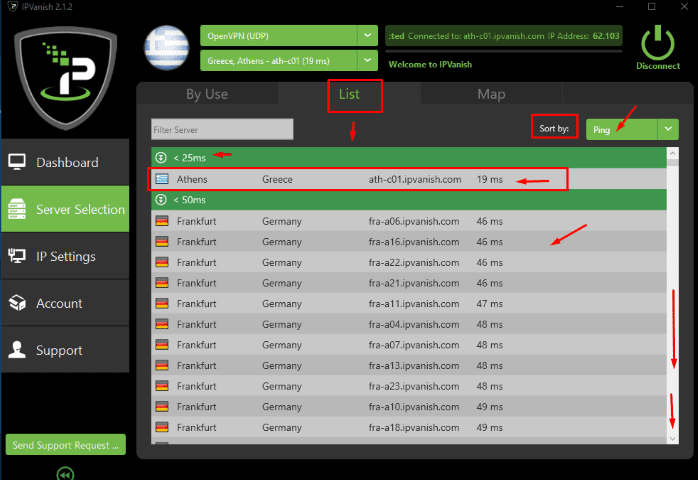Select server fra-a10.ipvanish.com
This screenshot has width=698, height=480.
[x=409, y=407]
